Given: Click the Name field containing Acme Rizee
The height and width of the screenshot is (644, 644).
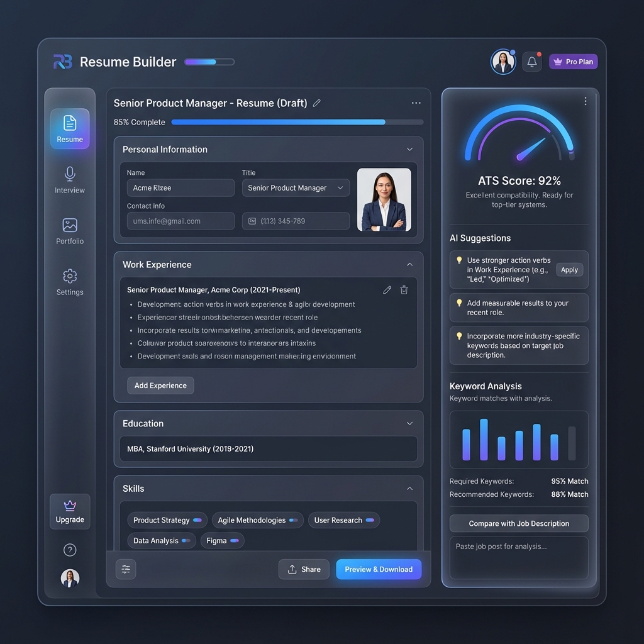Looking at the screenshot, I should pyautogui.click(x=180, y=187).
